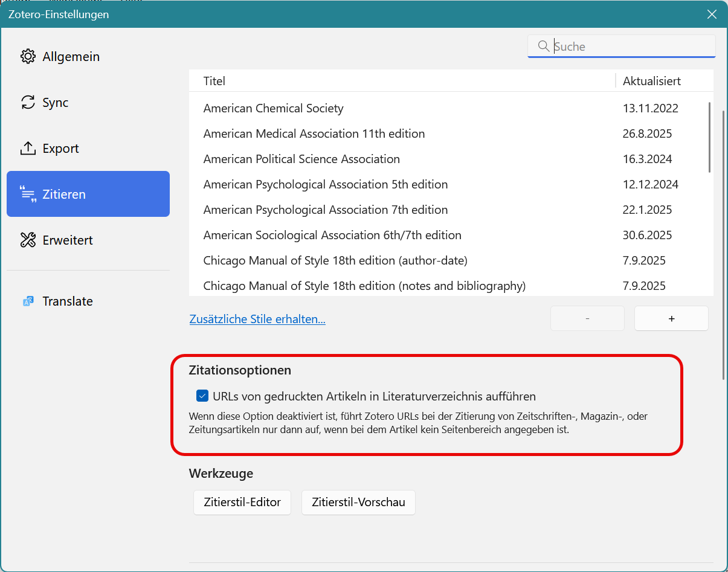Select American Psychological Association 5th edition
728x572 pixels.
(451, 185)
